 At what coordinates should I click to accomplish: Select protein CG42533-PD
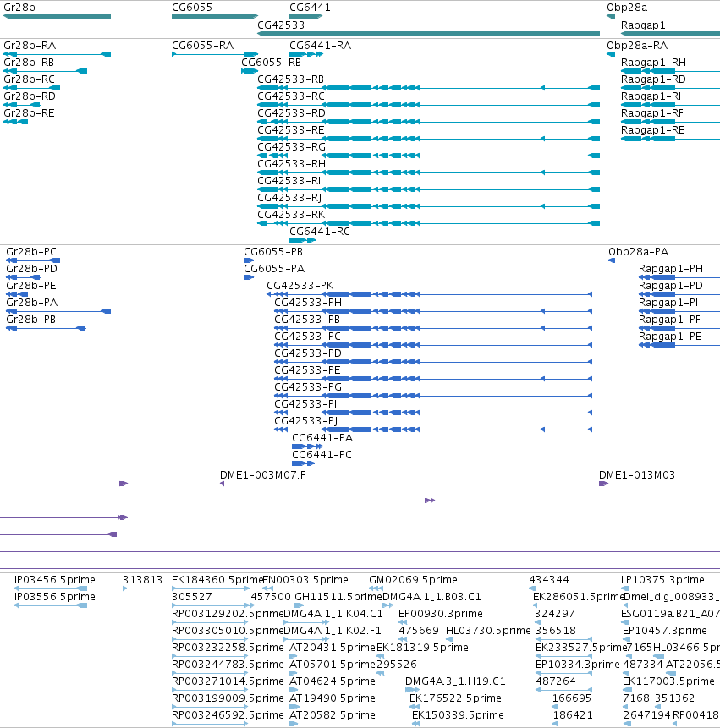tap(308, 353)
